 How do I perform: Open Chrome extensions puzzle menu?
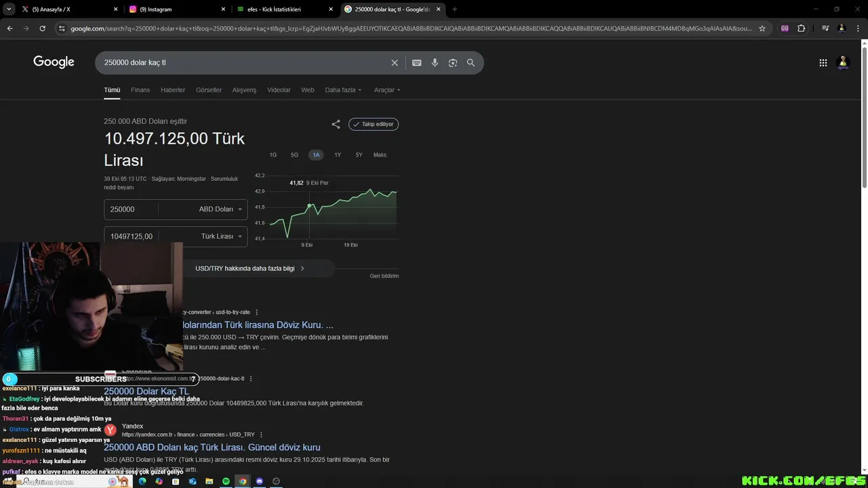[802, 28]
